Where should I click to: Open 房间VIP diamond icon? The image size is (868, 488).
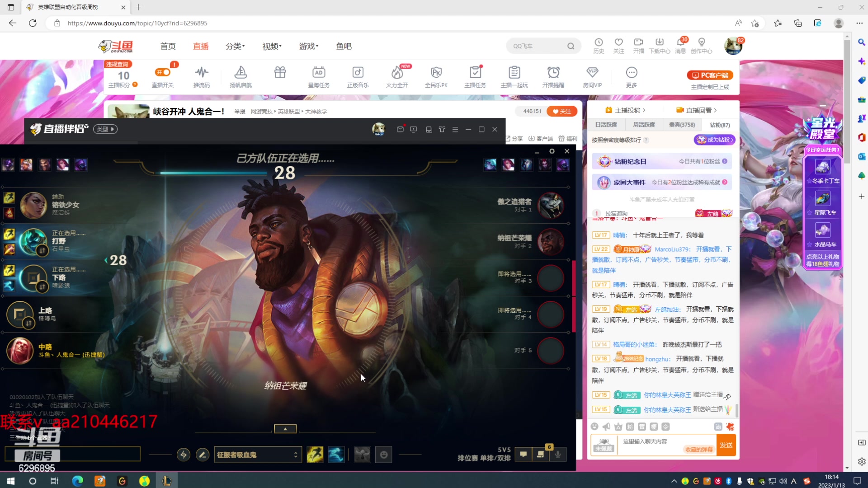(592, 72)
